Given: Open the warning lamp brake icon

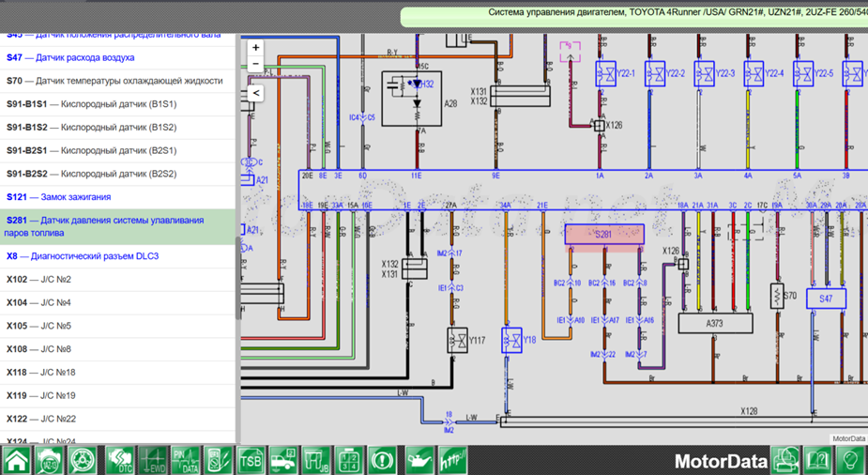Looking at the screenshot, I should coord(382,461).
